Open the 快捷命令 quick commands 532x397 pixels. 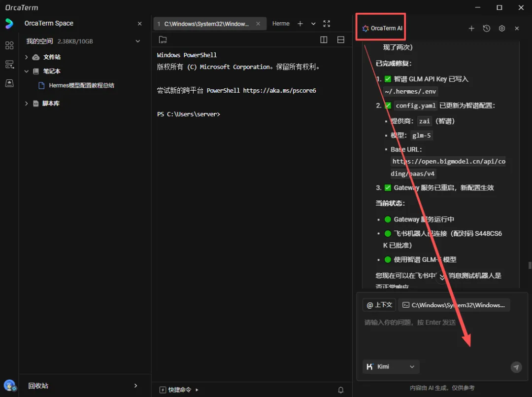click(x=179, y=390)
